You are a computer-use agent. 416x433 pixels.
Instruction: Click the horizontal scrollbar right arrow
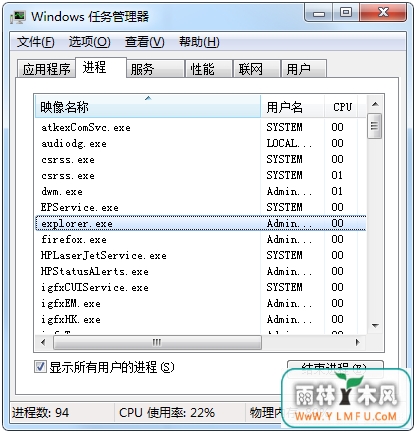click(358, 342)
